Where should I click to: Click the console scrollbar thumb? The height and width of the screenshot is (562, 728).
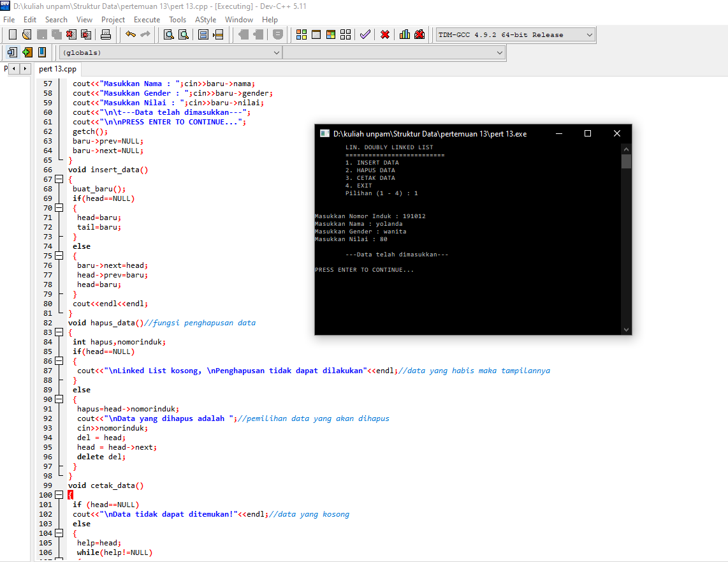coord(626,161)
